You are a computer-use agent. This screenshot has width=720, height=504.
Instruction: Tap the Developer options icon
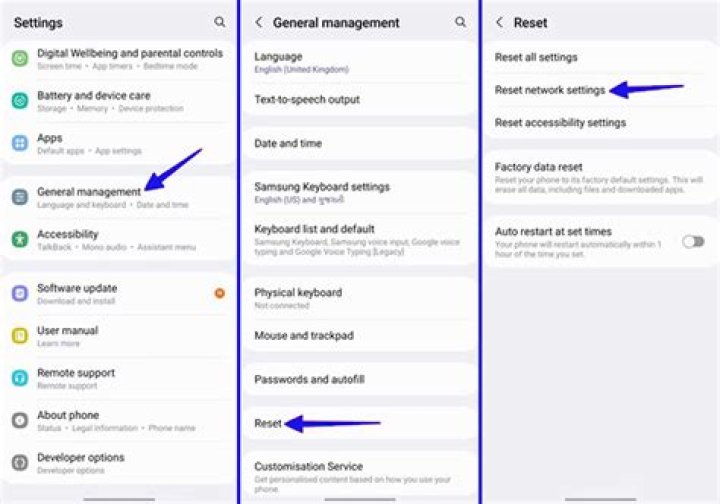coord(20,463)
